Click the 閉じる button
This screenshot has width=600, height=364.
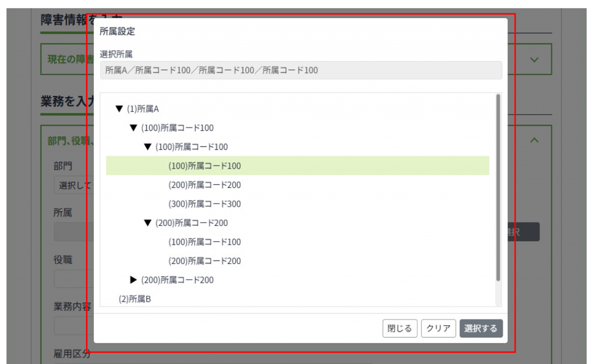pyautogui.click(x=400, y=328)
